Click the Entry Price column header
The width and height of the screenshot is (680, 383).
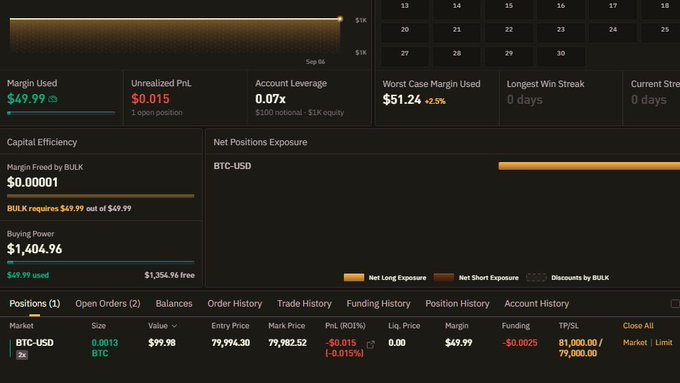pos(230,326)
